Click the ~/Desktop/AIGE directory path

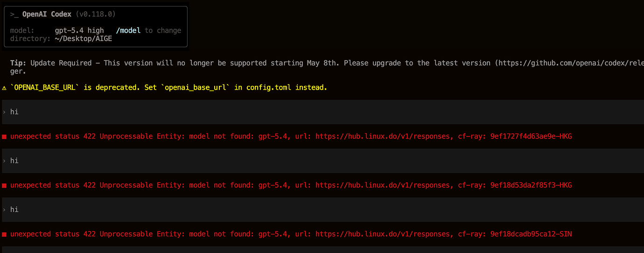coord(84,39)
